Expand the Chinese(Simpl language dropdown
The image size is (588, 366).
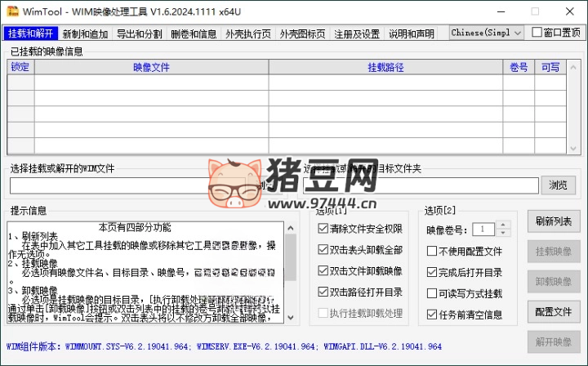point(487,33)
